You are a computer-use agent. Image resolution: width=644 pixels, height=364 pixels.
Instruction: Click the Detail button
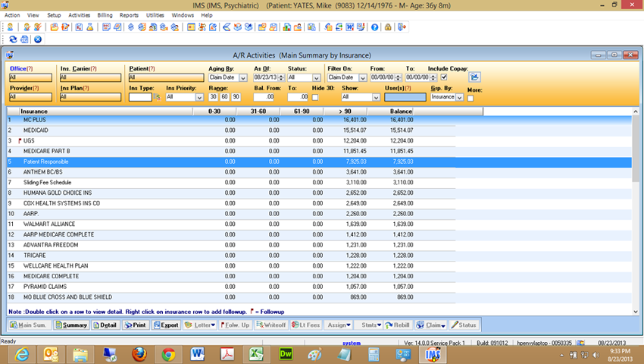(x=105, y=325)
